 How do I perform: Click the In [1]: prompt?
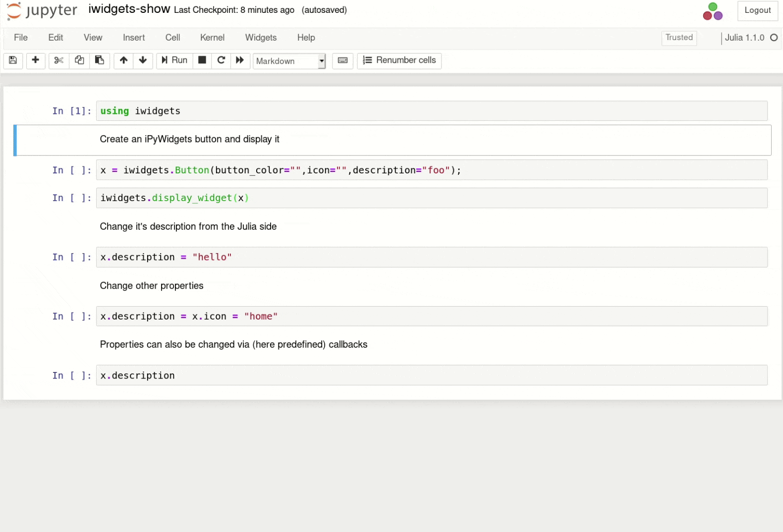pyautogui.click(x=72, y=111)
